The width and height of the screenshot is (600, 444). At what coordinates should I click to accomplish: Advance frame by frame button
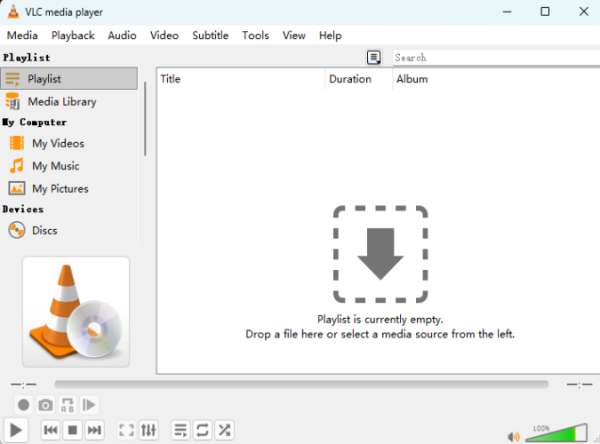click(89, 405)
